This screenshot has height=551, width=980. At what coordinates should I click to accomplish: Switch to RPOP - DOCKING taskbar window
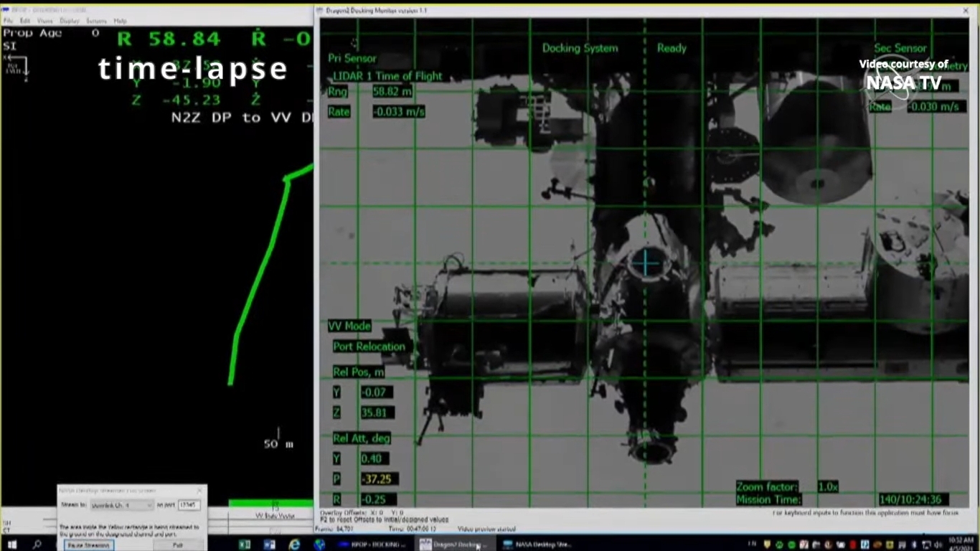[372, 545]
